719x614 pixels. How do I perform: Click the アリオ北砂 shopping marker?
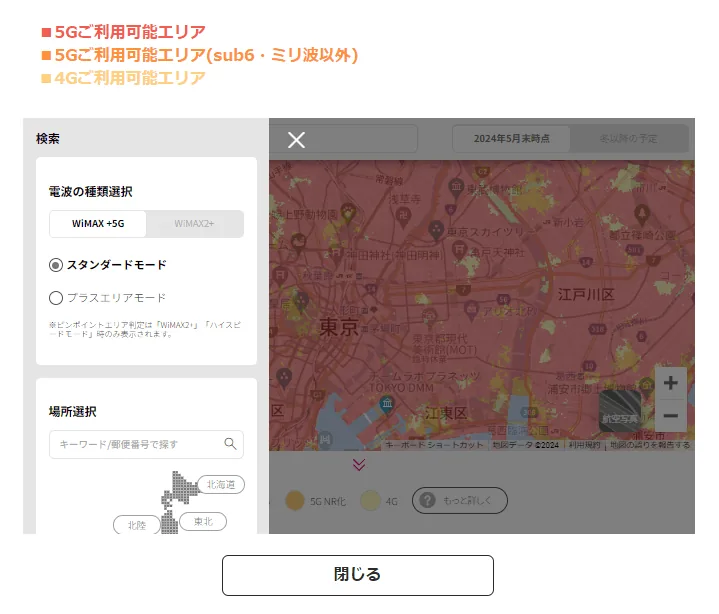coord(471,310)
